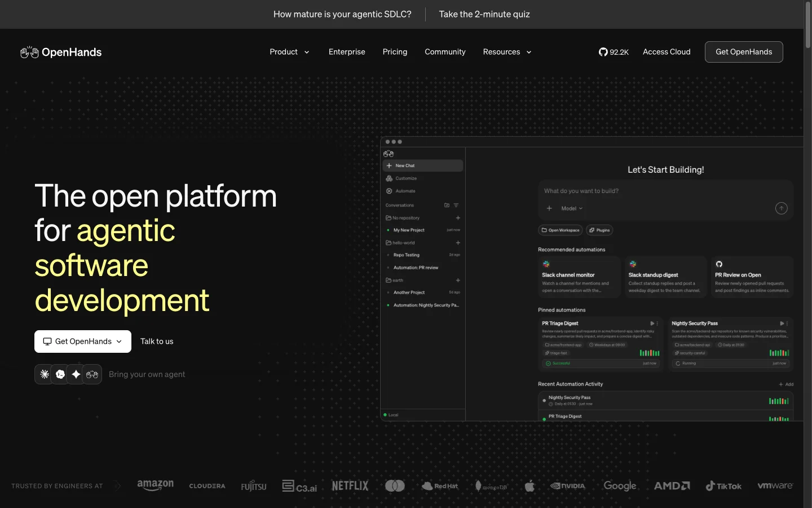
Task: Click the filter icon beside Conversations
Action: [x=456, y=205]
